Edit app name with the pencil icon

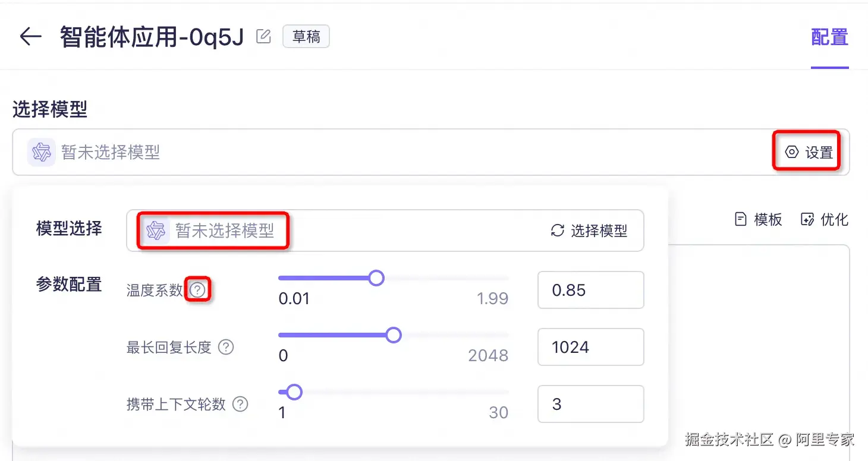(263, 36)
